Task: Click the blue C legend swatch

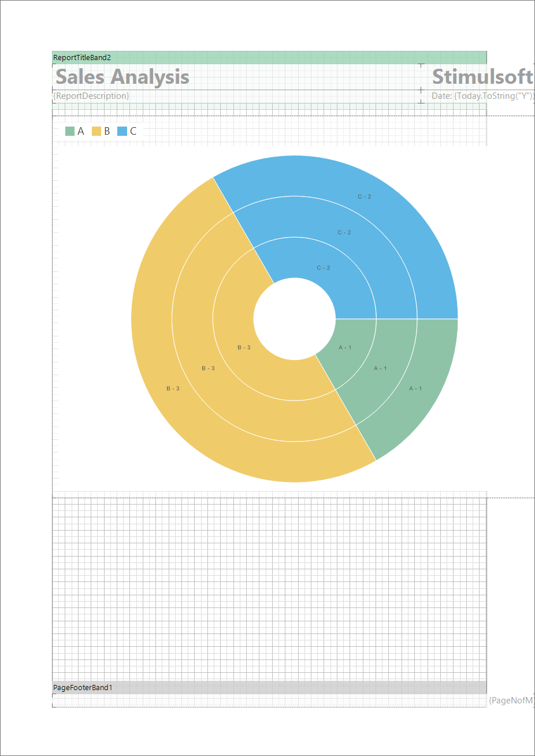Action: [x=122, y=131]
